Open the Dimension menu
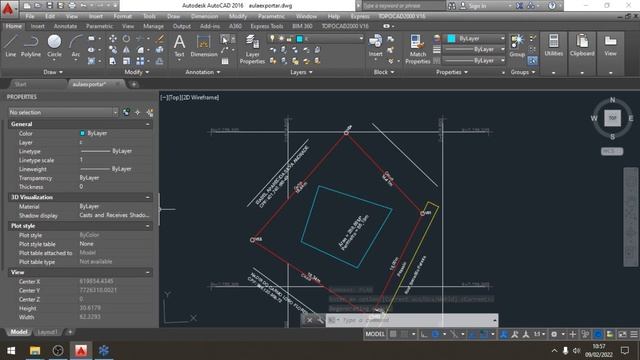The width and height of the screenshot is (640, 360). (x=204, y=16)
